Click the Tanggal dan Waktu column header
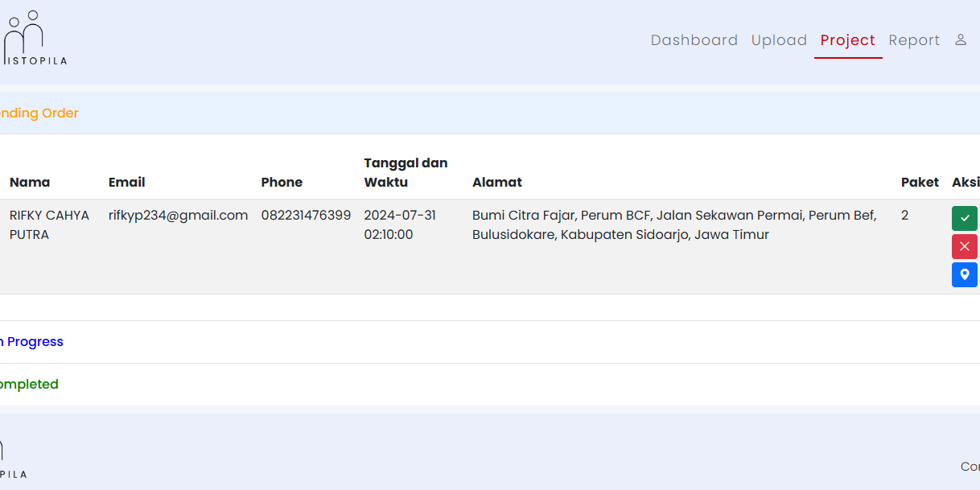This screenshot has height=490, width=980. (x=406, y=173)
